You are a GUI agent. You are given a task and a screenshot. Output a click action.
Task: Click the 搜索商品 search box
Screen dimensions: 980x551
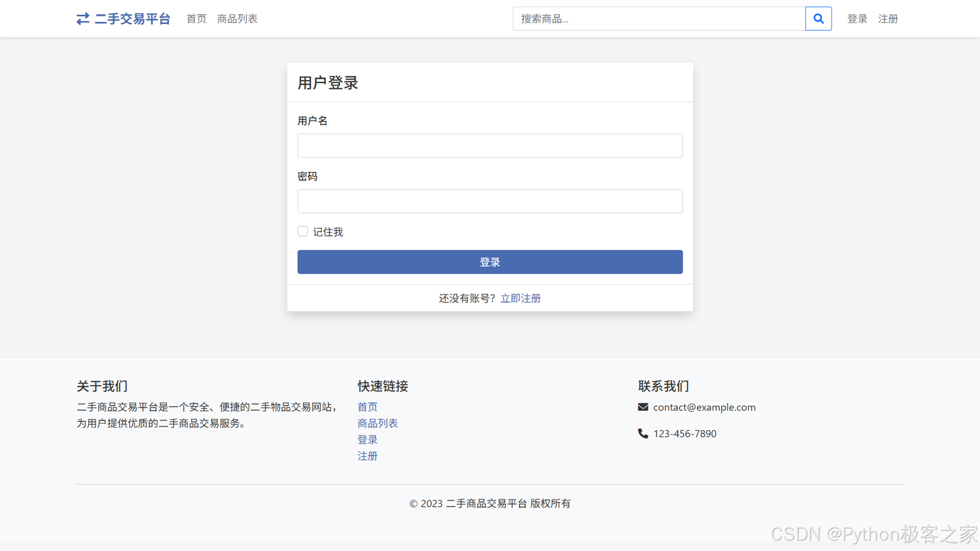click(x=659, y=19)
